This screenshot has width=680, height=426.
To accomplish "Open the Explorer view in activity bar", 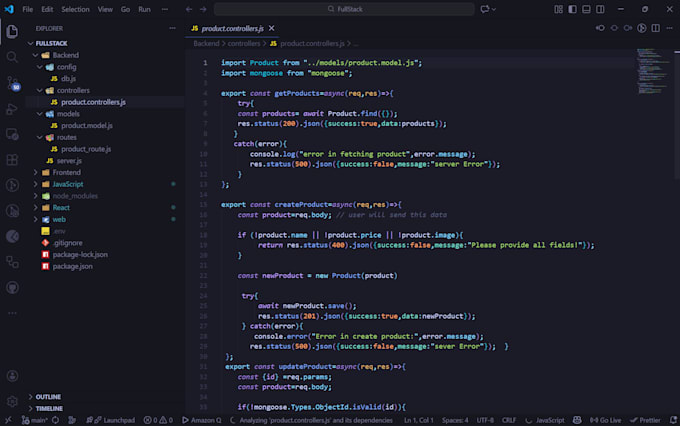I will 12,31.
